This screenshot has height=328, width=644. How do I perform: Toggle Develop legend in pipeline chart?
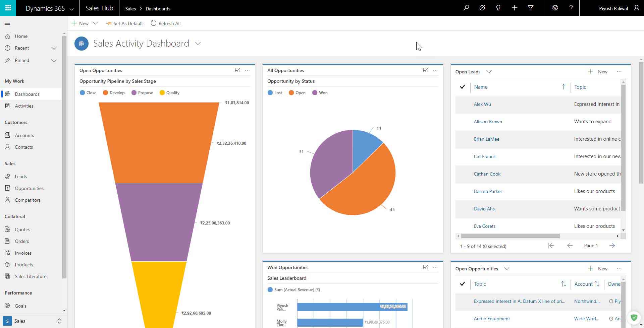(114, 93)
